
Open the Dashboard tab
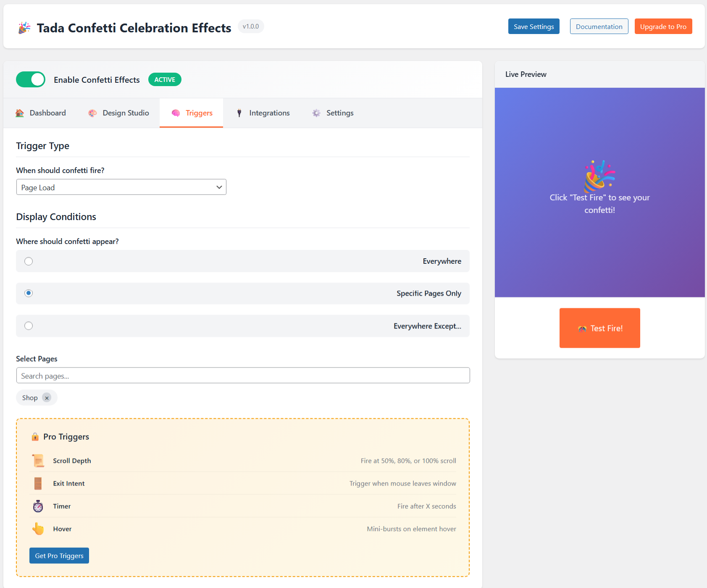click(x=41, y=113)
